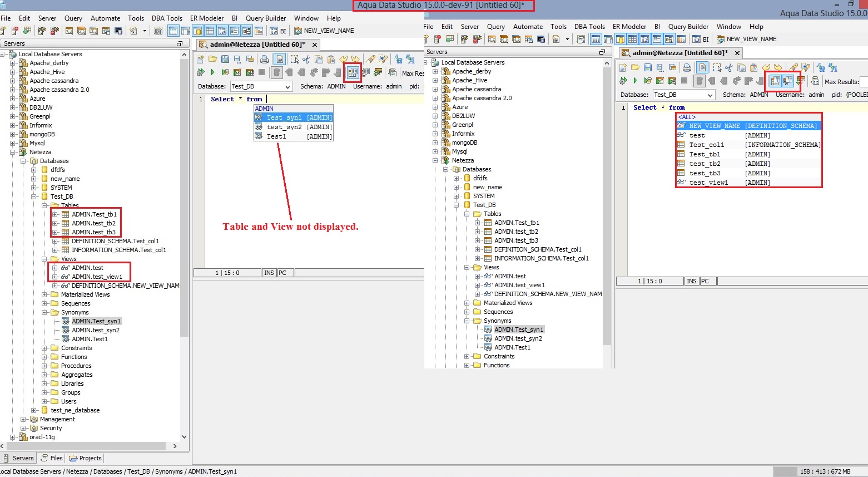Click the Redo arrow icon in left window's editor toolbar
Viewport: 868px width, 477px height.
[355, 59]
